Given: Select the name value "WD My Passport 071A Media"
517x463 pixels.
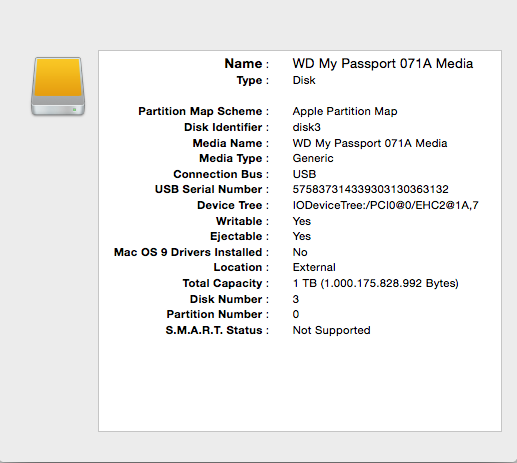Looking at the screenshot, I should click(x=383, y=63).
